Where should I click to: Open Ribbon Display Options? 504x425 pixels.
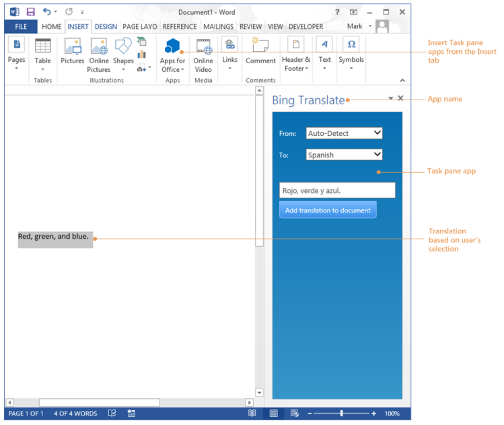click(x=353, y=12)
